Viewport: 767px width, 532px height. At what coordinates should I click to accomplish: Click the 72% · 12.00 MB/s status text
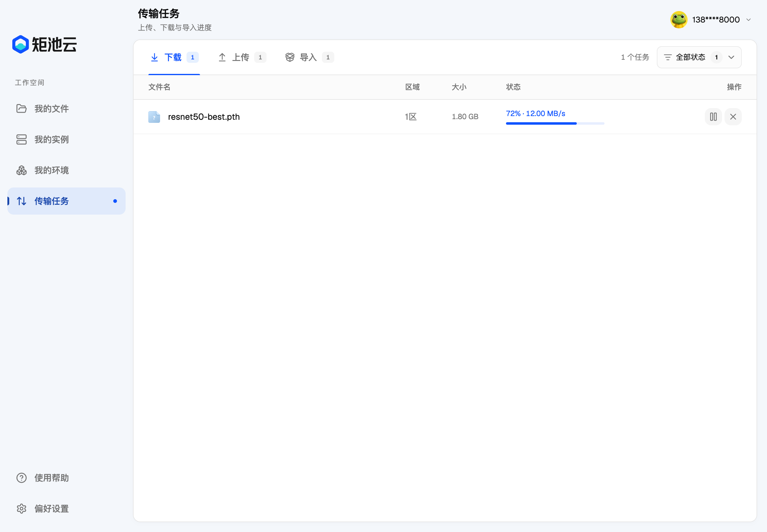point(535,113)
